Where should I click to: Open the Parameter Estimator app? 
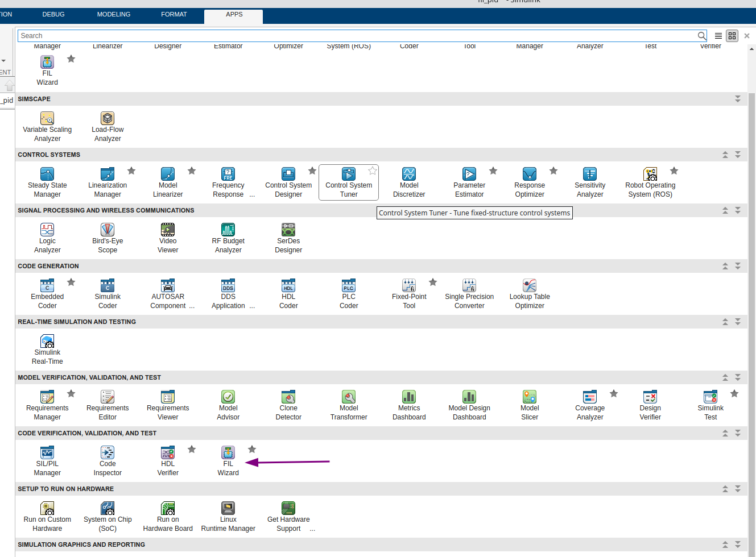[x=469, y=182]
